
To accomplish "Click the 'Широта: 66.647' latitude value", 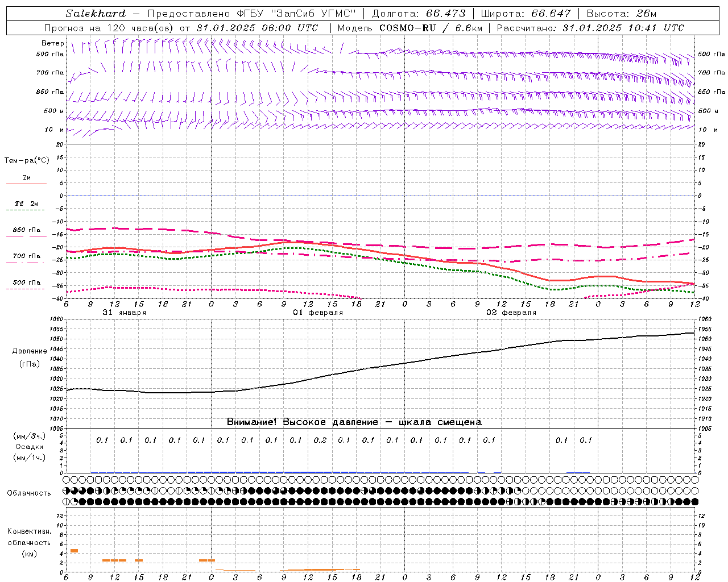I will coord(526,14).
